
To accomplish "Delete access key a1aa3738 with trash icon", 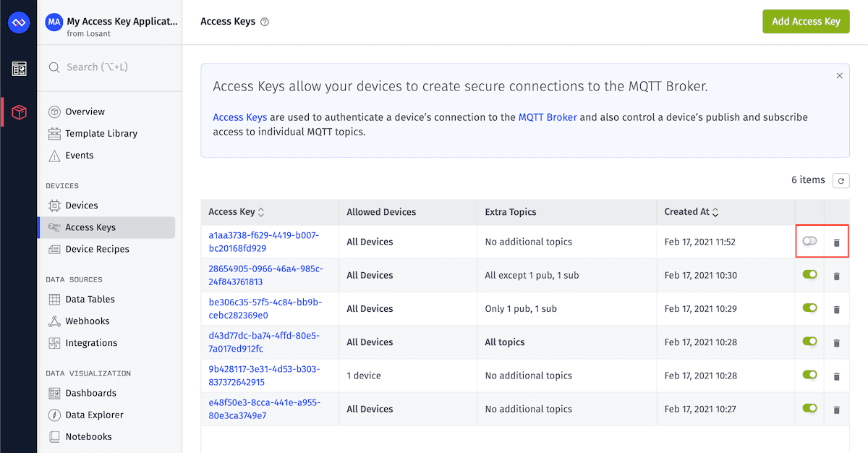I will 837,242.
